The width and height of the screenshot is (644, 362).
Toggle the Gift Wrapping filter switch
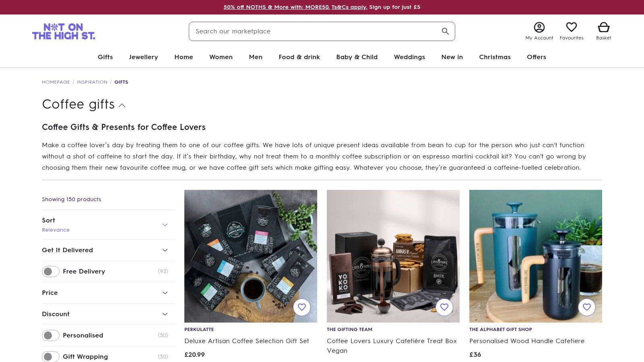(51, 357)
